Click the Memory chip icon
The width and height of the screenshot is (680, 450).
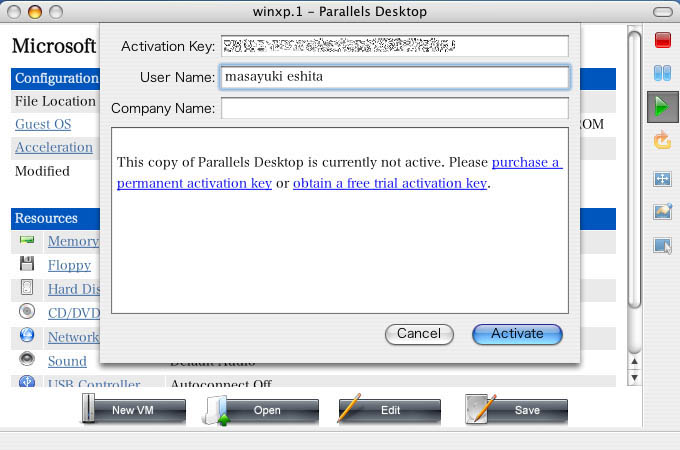tap(27, 241)
